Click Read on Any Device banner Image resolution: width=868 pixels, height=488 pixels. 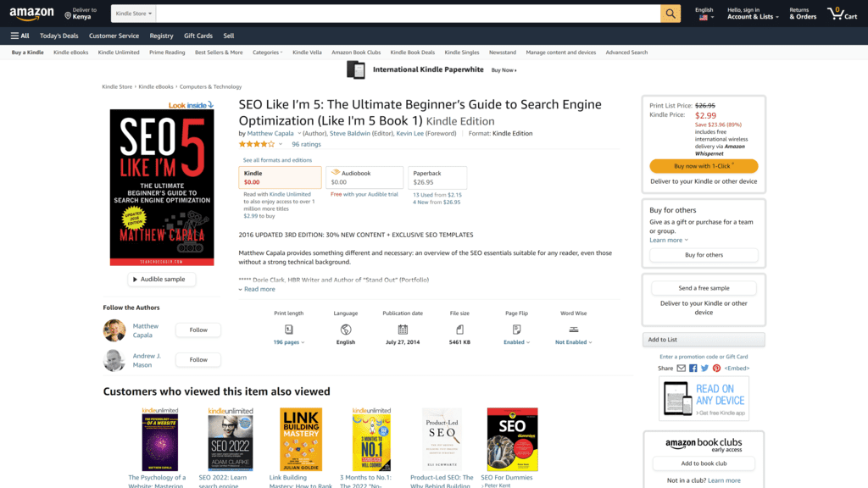point(704,398)
